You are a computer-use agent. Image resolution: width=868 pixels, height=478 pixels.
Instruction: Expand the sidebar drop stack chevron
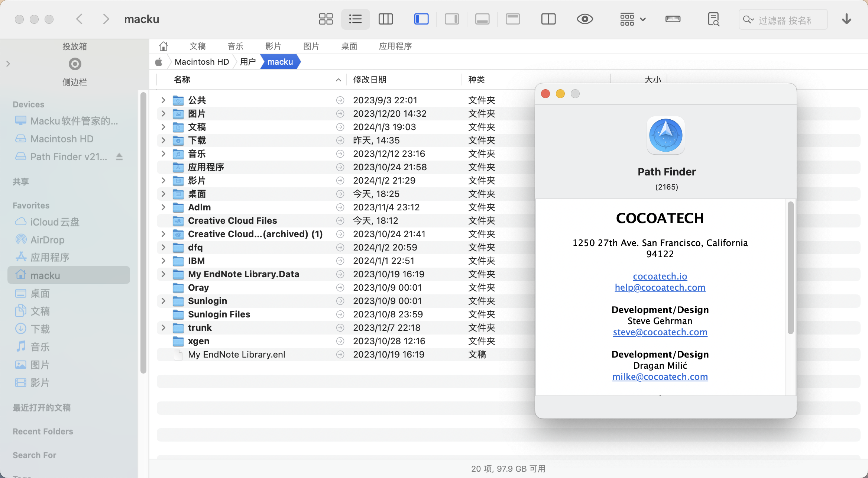[8, 64]
